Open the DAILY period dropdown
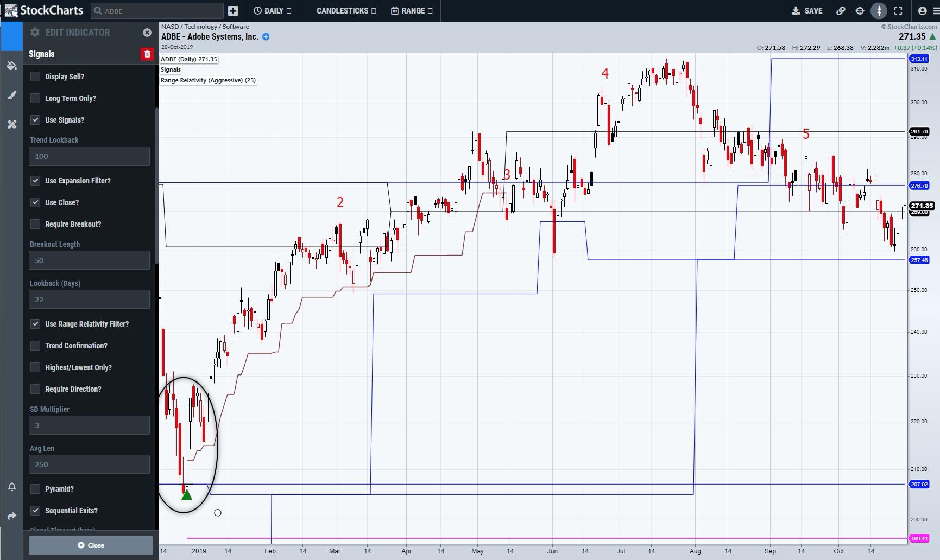 tap(272, 11)
